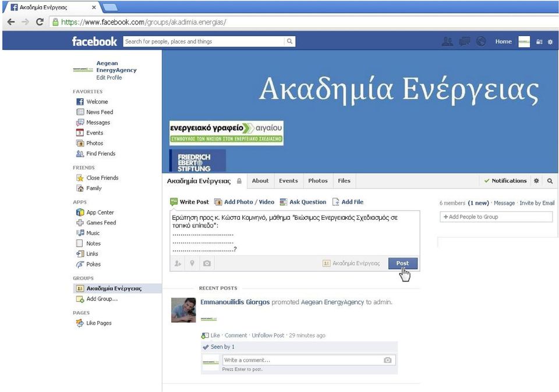Screen dimensions: 559x392
Task: Open the Invite by Email link
Action: coord(537,203)
